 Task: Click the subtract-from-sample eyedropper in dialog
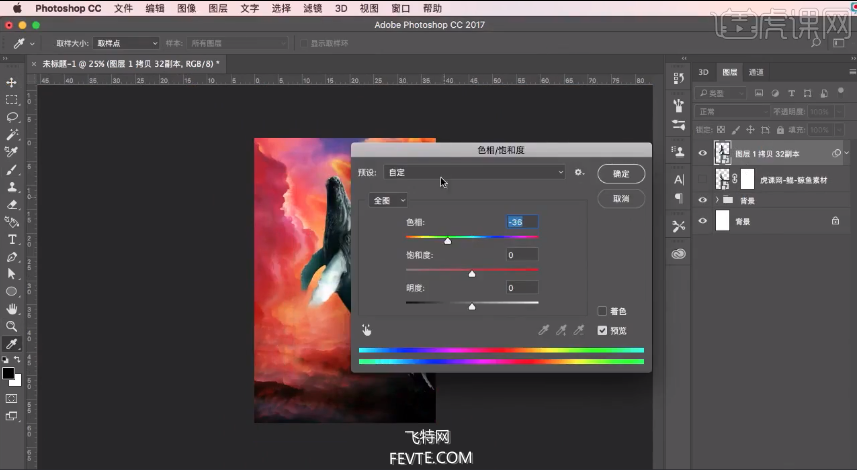click(x=578, y=330)
